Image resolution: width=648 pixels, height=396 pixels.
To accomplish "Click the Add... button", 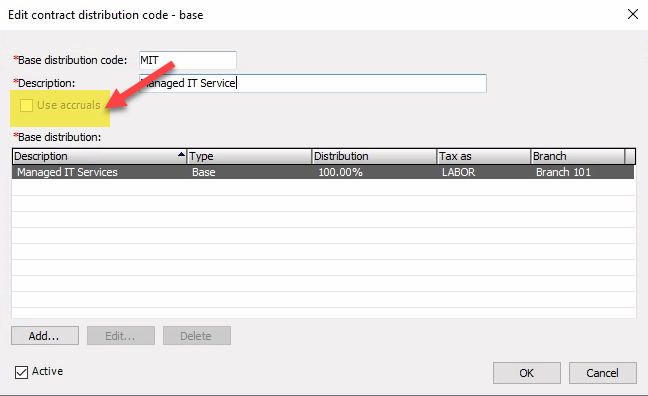I will click(x=45, y=336).
